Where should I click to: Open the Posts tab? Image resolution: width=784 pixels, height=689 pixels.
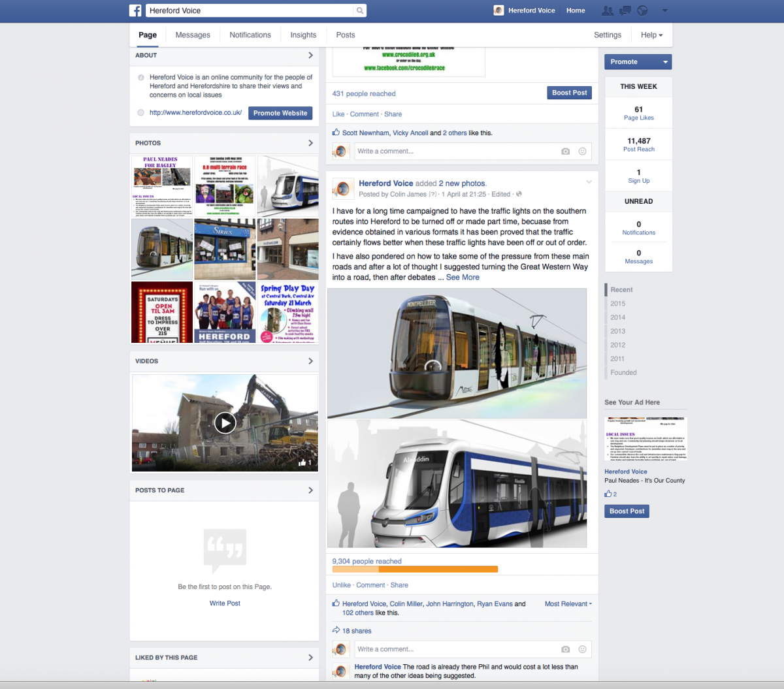(x=346, y=35)
